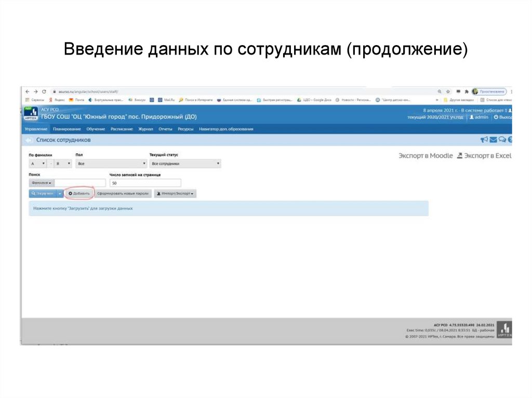Open the Пол dropdown showing Все
532x398 pixels.
111,162
